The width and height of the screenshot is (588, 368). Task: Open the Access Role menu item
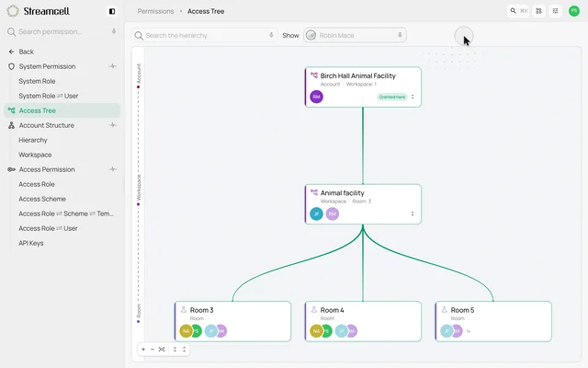pyautogui.click(x=37, y=184)
